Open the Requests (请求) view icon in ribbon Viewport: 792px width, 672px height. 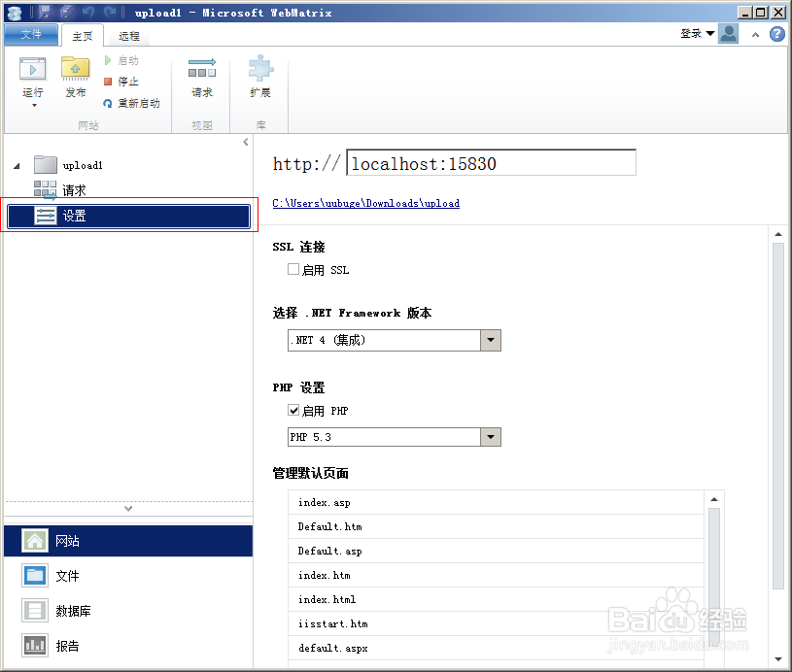[x=202, y=68]
